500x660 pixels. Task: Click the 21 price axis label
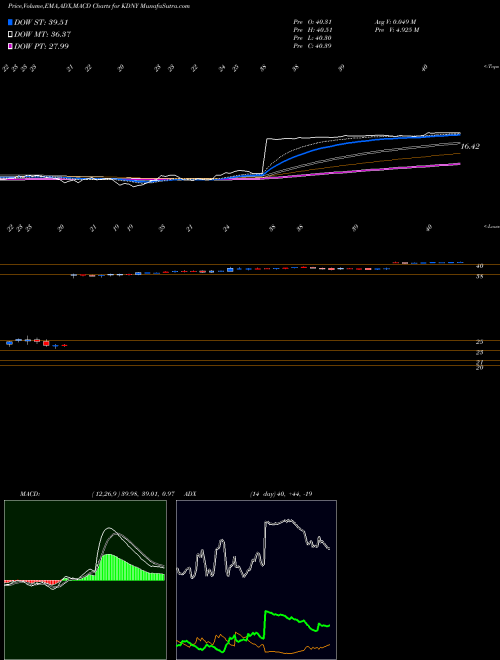pyautogui.click(x=479, y=362)
